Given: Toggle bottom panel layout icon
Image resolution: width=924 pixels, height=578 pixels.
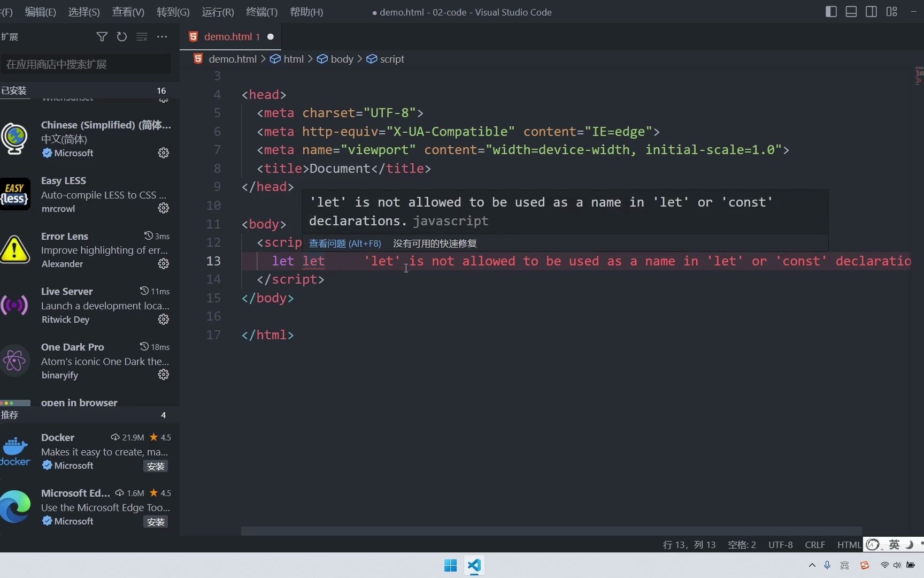Looking at the screenshot, I should point(851,12).
